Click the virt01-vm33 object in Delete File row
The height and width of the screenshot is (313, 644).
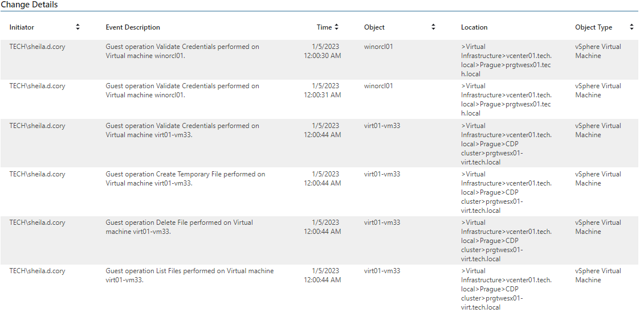pyautogui.click(x=382, y=223)
